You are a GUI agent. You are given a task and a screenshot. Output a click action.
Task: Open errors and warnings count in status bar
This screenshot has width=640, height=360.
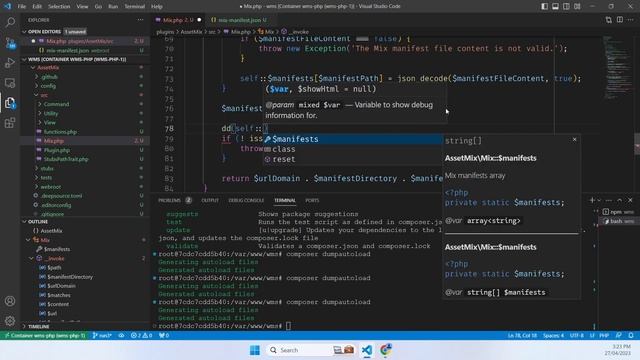(x=141, y=336)
